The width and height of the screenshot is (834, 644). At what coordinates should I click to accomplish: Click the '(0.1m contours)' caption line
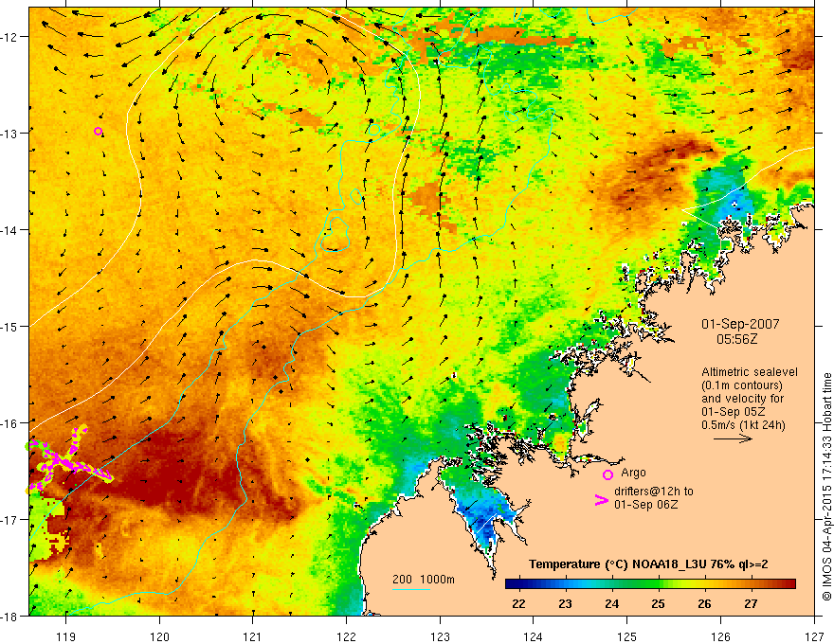tap(742, 385)
